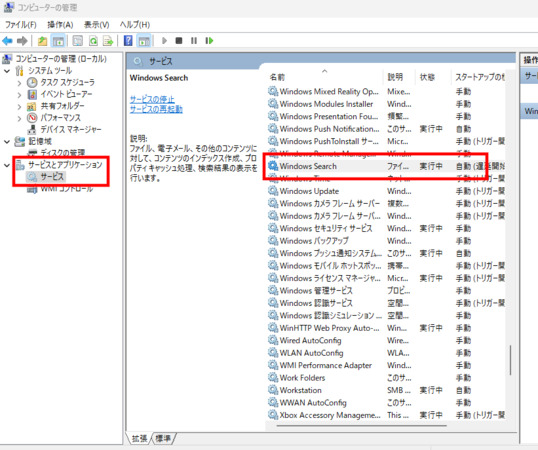Toggle the Show/Hide console tree icon
The height and width of the screenshot is (450, 538).
[58, 41]
